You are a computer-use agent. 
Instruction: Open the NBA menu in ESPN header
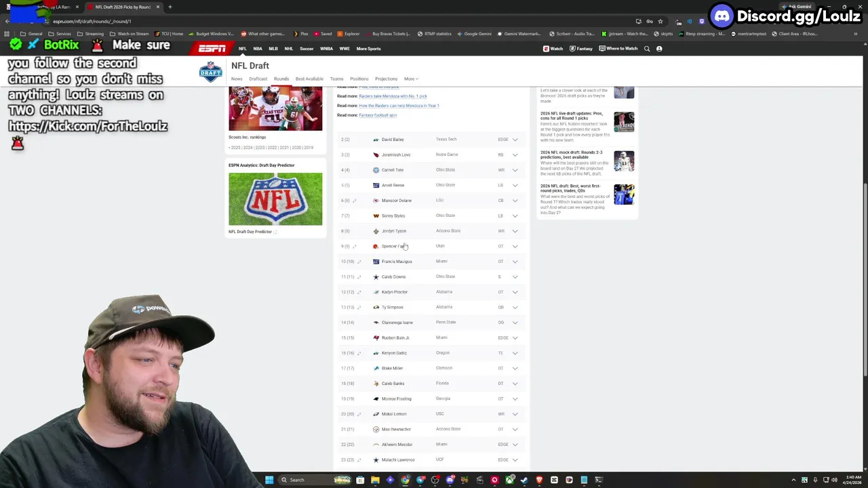point(258,49)
